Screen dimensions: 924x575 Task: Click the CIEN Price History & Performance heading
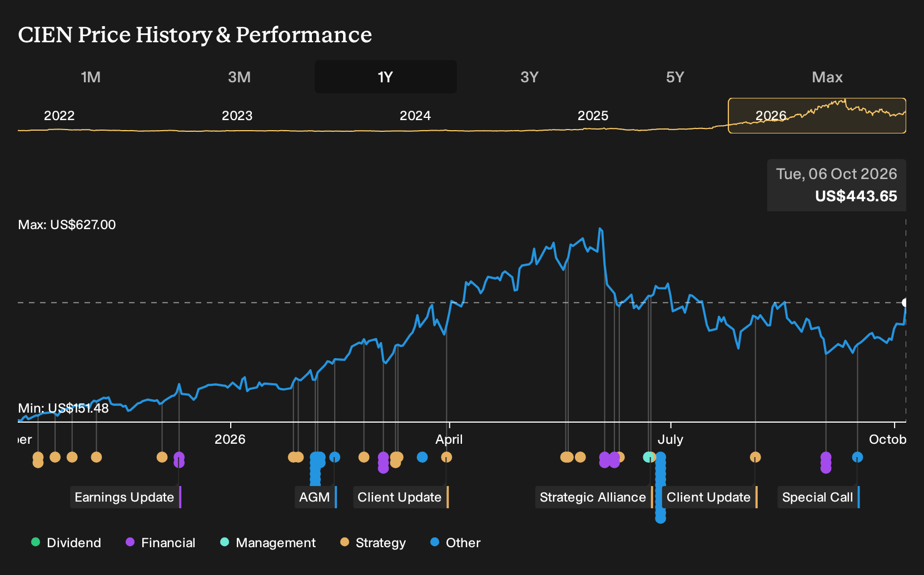click(x=195, y=34)
